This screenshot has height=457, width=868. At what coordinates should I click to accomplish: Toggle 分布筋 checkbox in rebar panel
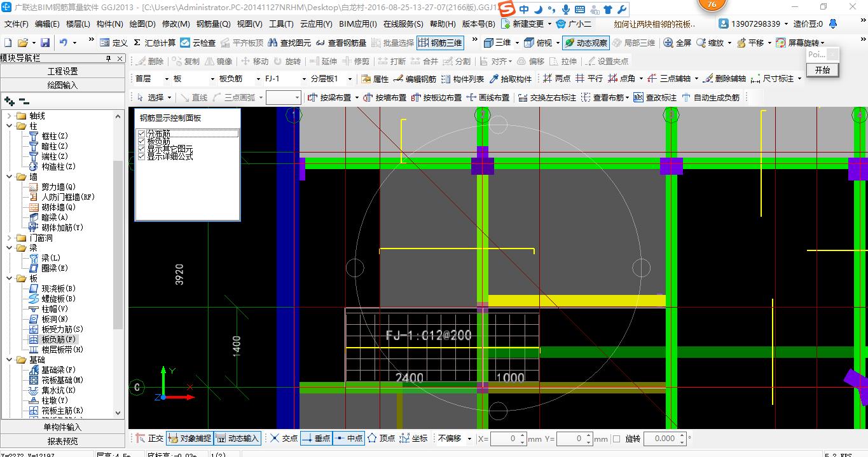(141, 133)
